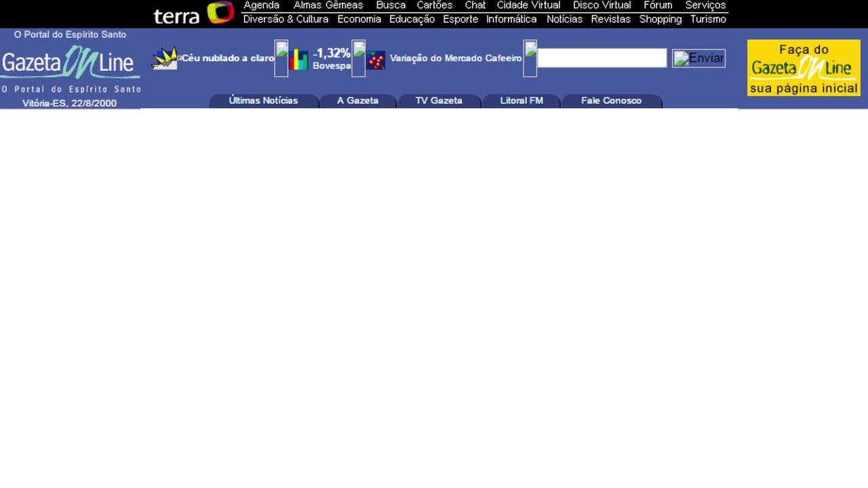Image resolution: width=868 pixels, height=488 pixels.
Task: Select the Litoral FM tab
Action: coord(521,101)
